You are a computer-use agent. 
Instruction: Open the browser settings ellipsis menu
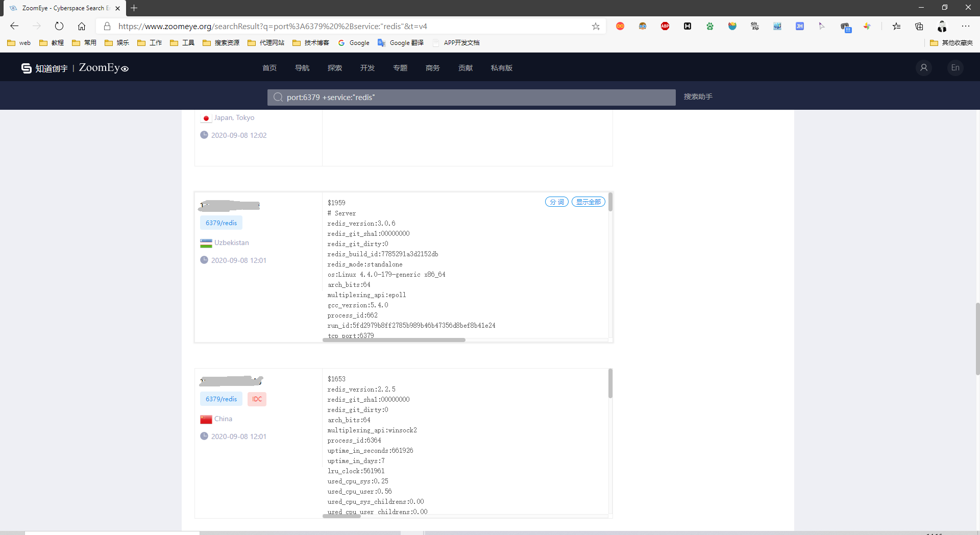click(x=965, y=26)
